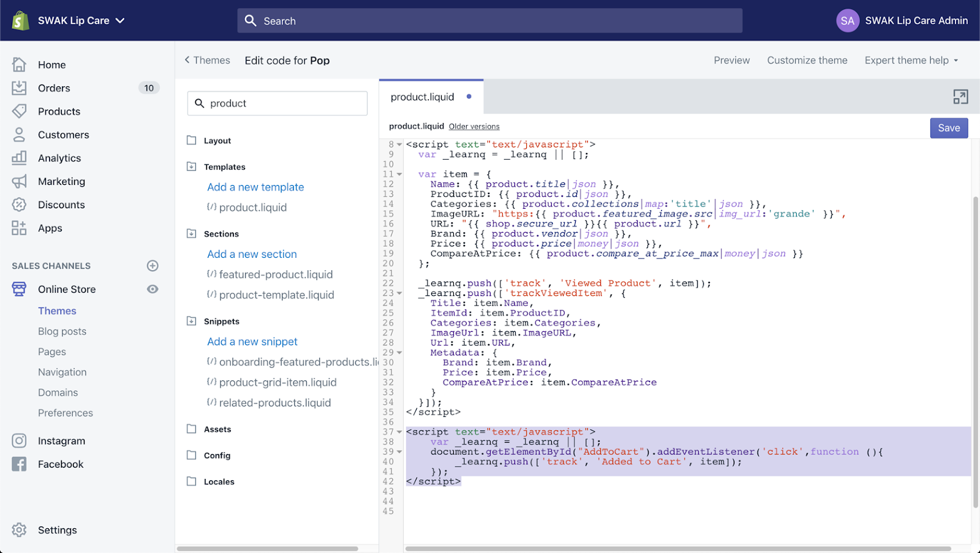The height and width of the screenshot is (553, 980).
Task: Open onboarding-featured-products snippet
Action: (x=292, y=362)
